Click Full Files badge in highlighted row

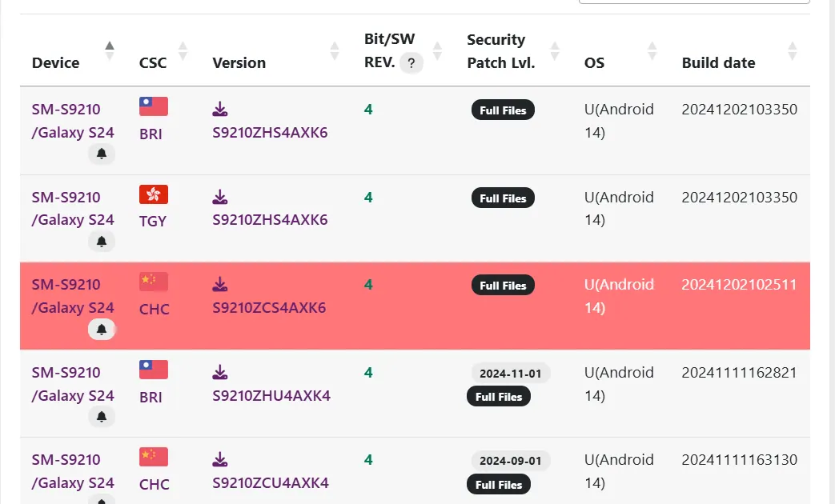(503, 286)
